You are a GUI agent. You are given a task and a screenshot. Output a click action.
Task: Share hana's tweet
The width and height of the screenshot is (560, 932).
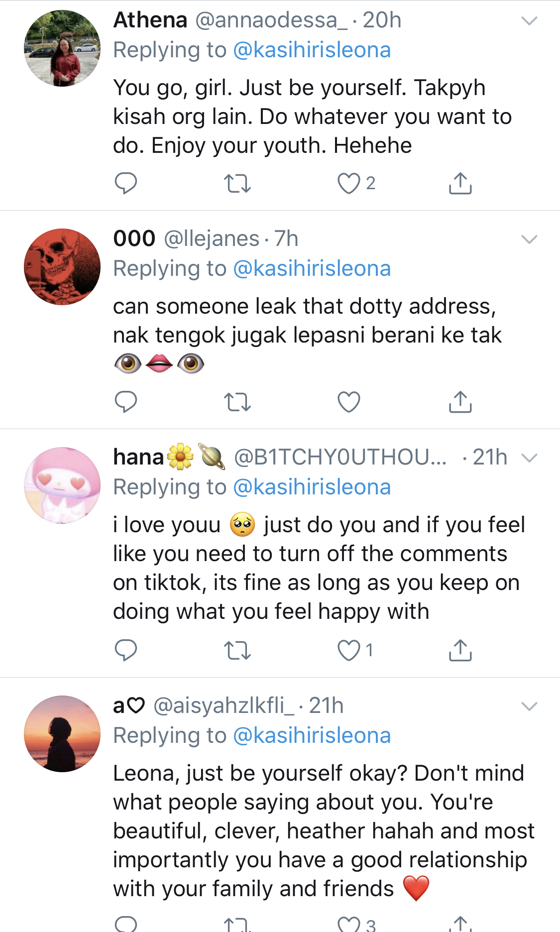tap(460, 650)
